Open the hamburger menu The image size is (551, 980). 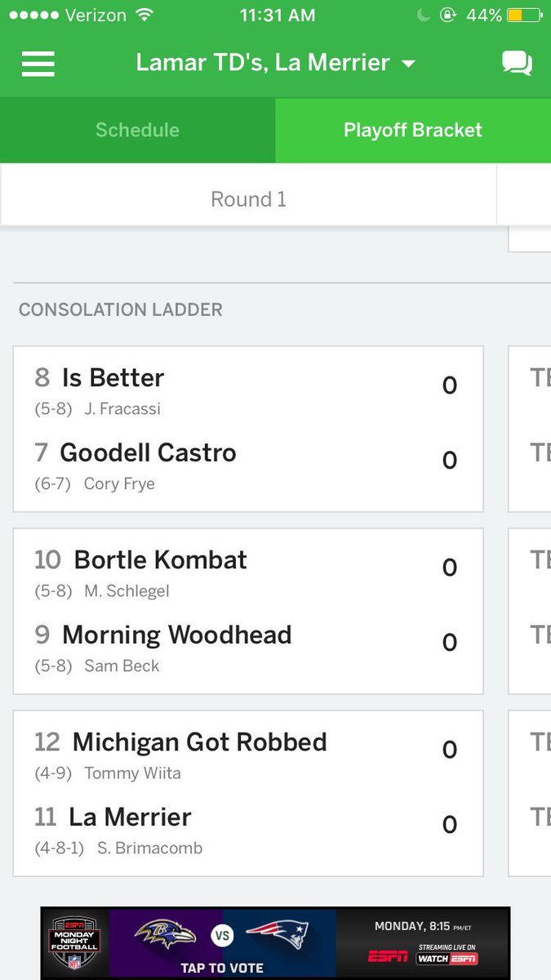(x=38, y=64)
